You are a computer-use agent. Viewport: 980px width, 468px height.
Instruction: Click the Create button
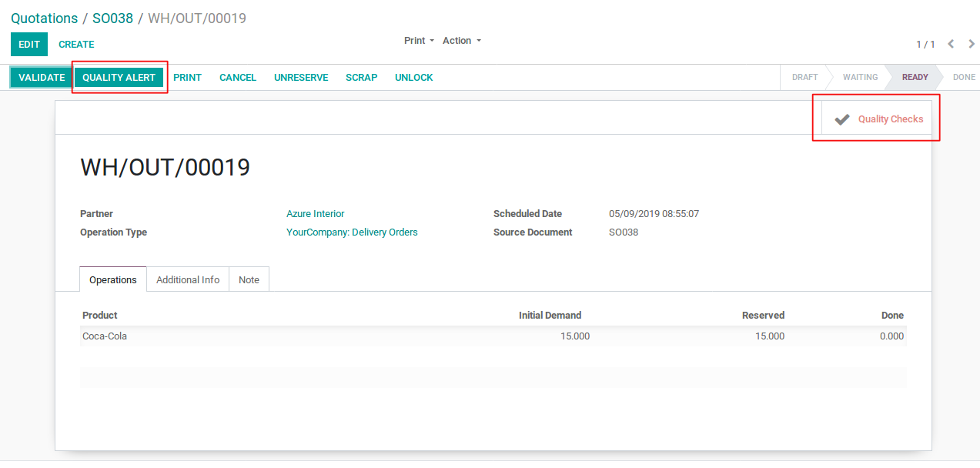(x=76, y=44)
